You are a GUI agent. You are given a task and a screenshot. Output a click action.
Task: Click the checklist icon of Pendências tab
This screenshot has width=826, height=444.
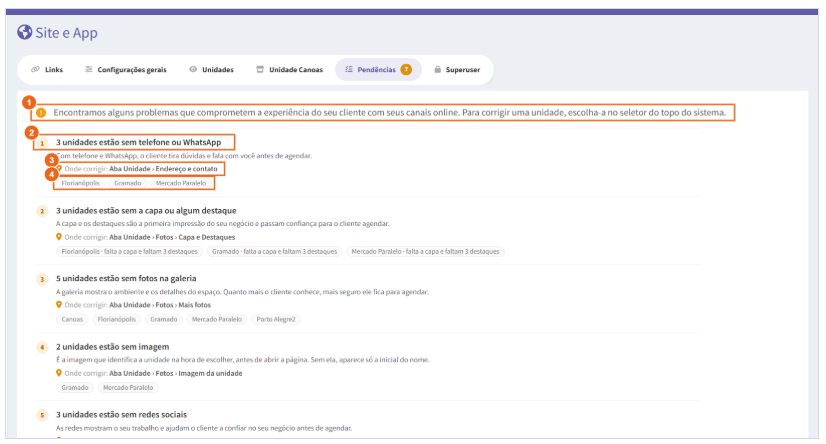(x=349, y=69)
